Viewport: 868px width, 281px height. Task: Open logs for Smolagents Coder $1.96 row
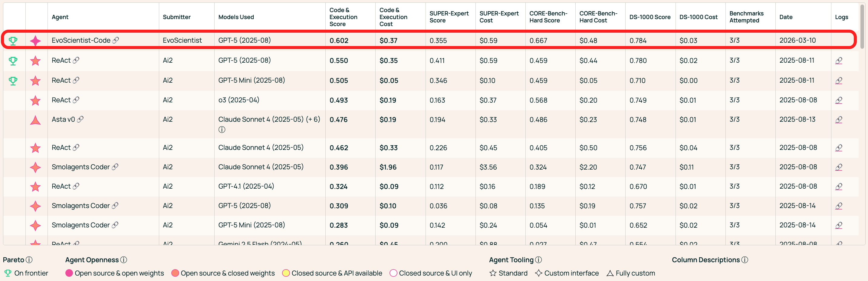click(x=839, y=167)
